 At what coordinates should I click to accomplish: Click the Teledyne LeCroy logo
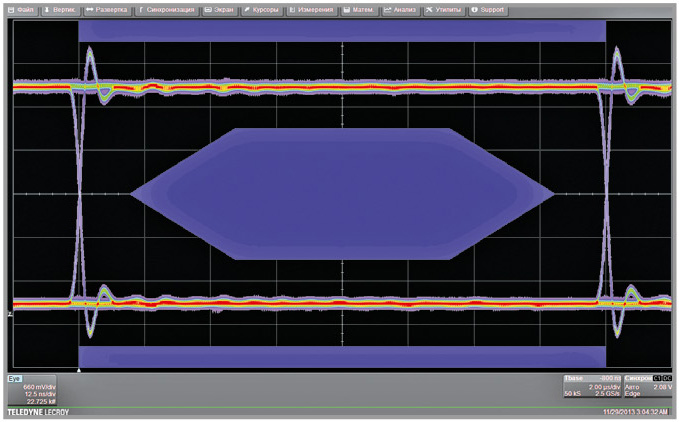pos(37,413)
